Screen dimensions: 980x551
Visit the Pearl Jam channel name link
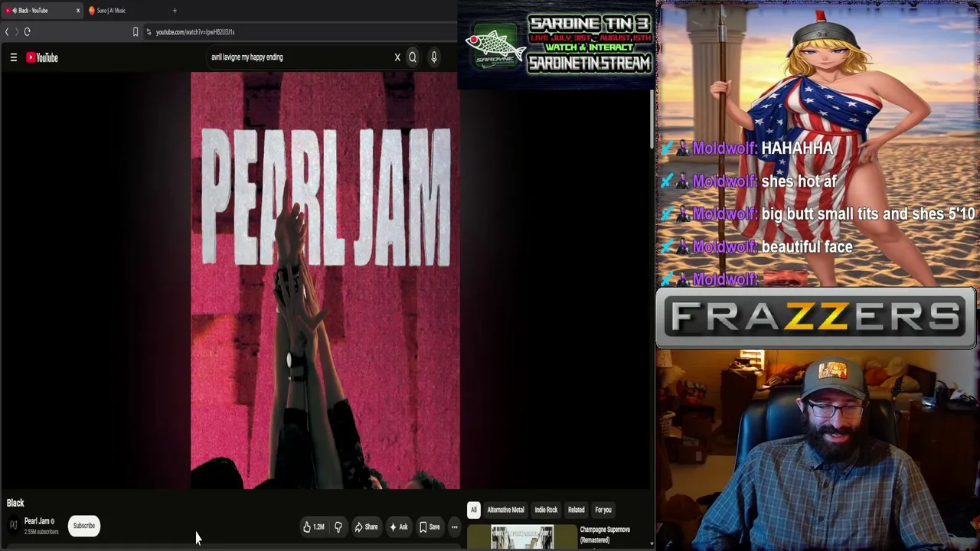point(37,521)
